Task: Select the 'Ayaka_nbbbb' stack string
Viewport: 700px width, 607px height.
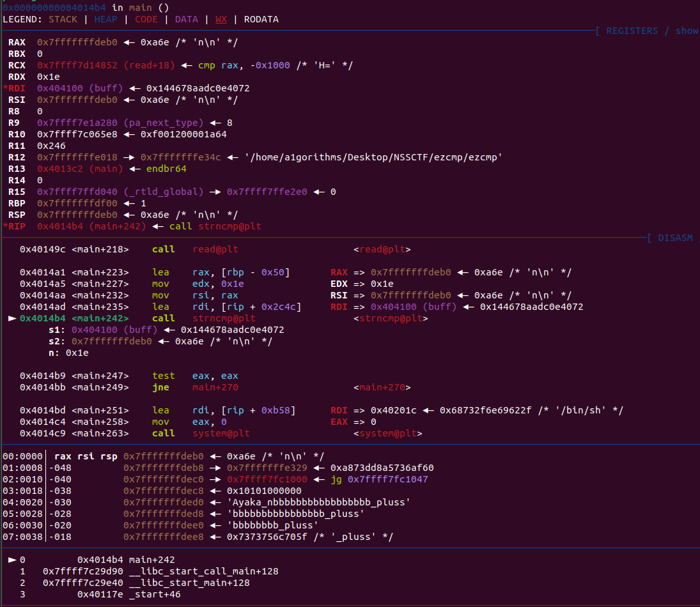Action: (x=318, y=502)
